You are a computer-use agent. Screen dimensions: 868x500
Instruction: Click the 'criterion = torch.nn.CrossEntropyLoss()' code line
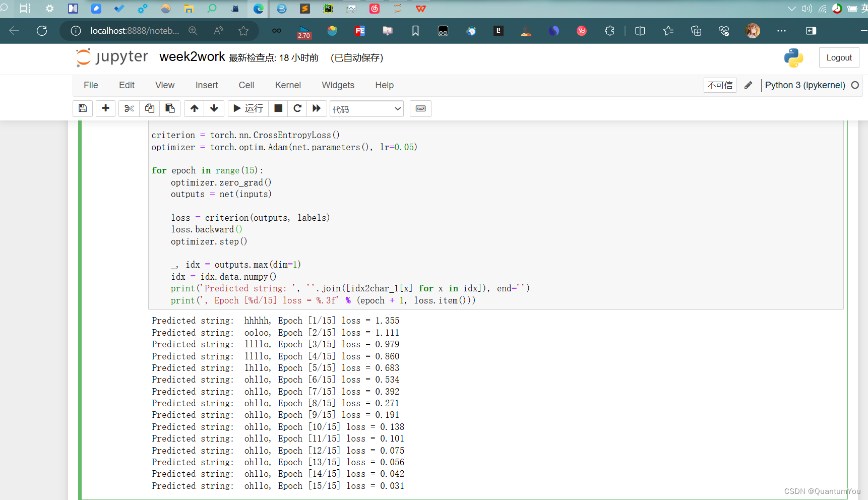pyautogui.click(x=245, y=135)
